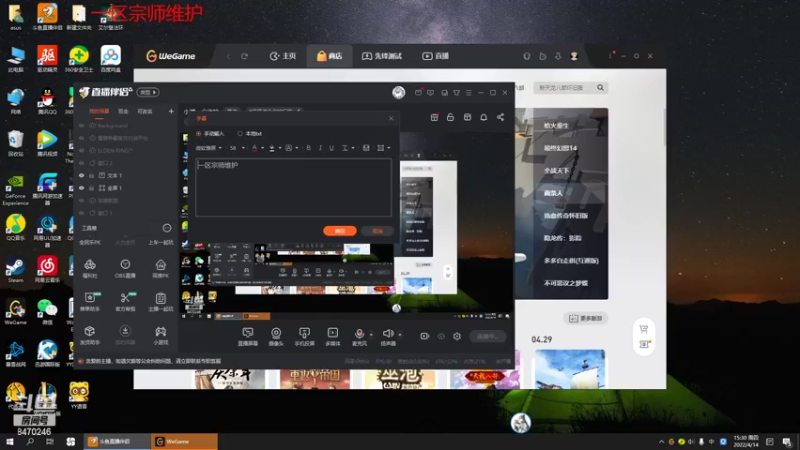Open the 商店 tab in WeGame

click(330, 56)
